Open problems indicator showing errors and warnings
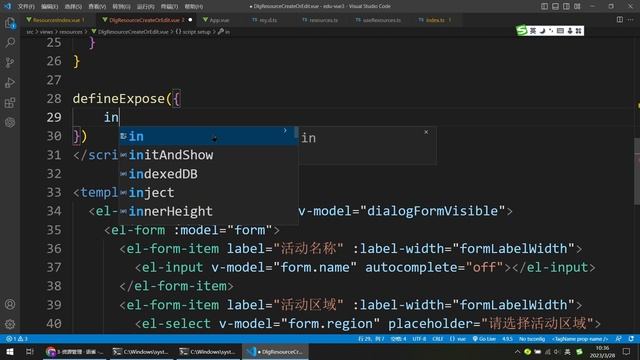640x360 pixels. (x=17, y=339)
